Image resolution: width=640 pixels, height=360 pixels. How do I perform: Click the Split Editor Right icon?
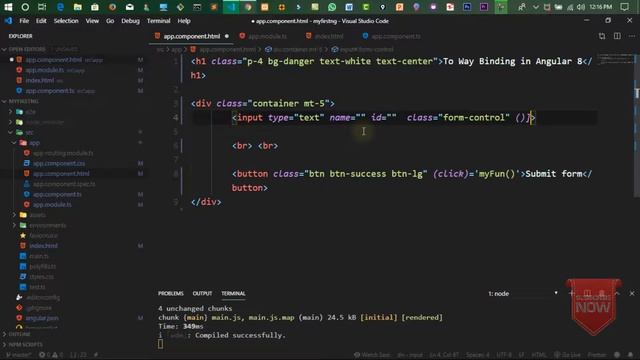(617, 36)
